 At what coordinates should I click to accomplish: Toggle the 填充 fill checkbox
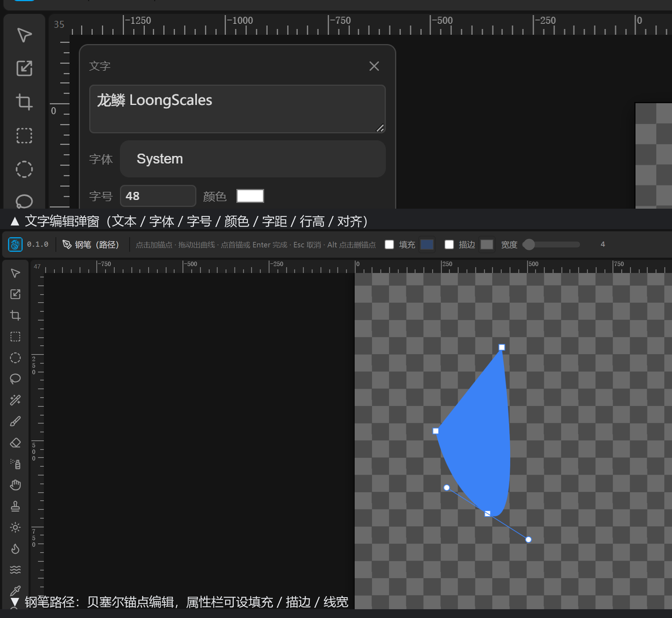pos(389,244)
